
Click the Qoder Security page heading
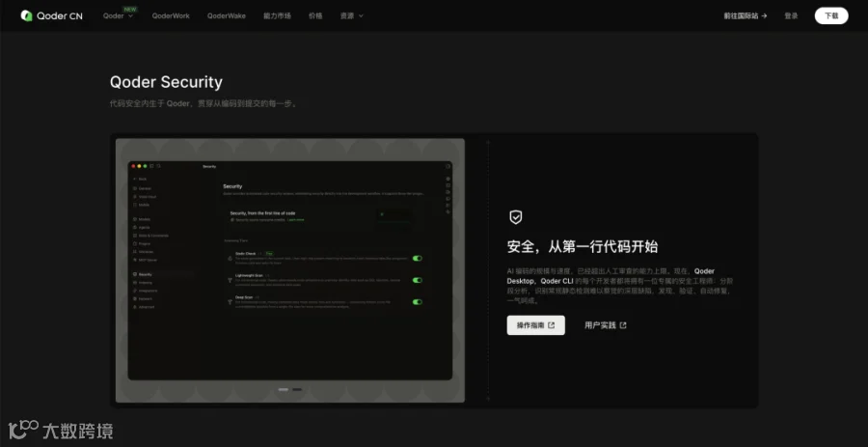[166, 82]
